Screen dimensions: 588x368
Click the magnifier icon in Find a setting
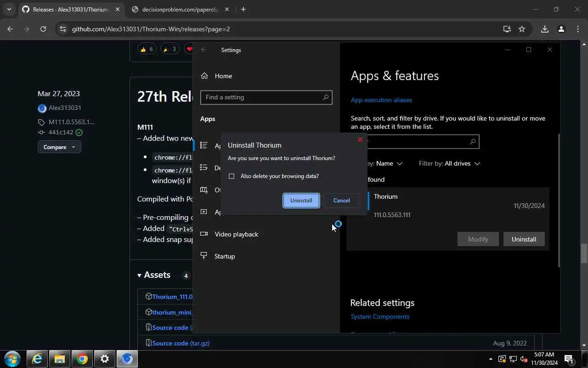(x=326, y=97)
